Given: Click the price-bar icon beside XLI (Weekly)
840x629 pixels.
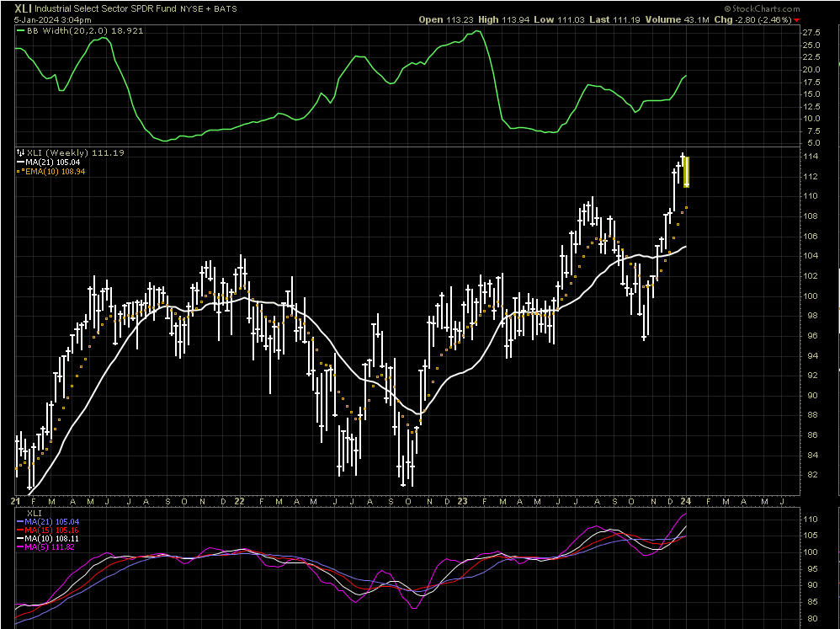Looking at the screenshot, I should point(20,152).
